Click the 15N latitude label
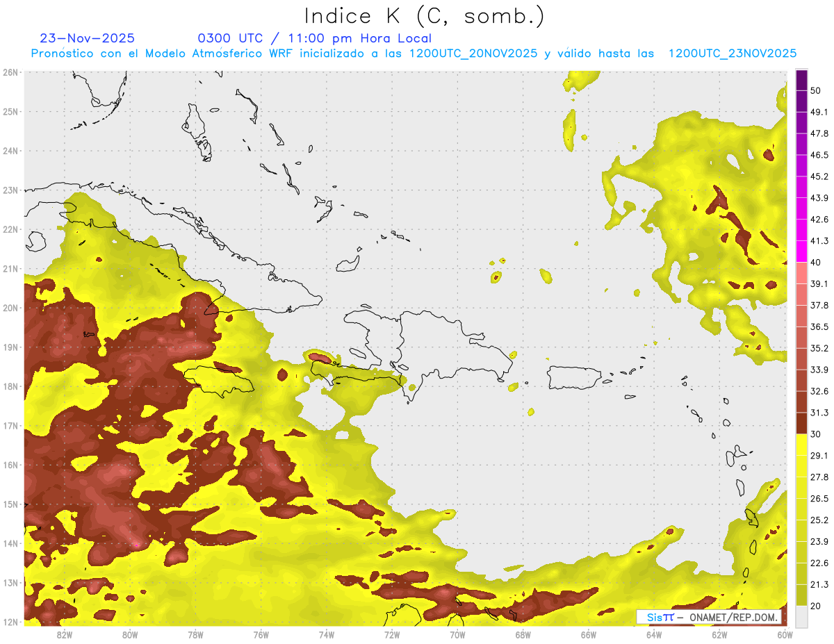Viewport: 834px width, 644px height. click(x=11, y=504)
